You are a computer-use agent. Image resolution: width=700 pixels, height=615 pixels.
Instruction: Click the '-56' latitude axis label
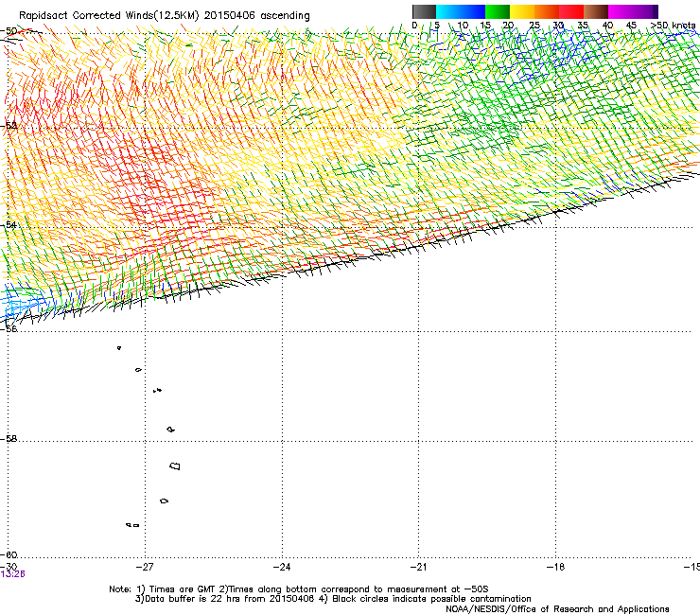point(9,329)
